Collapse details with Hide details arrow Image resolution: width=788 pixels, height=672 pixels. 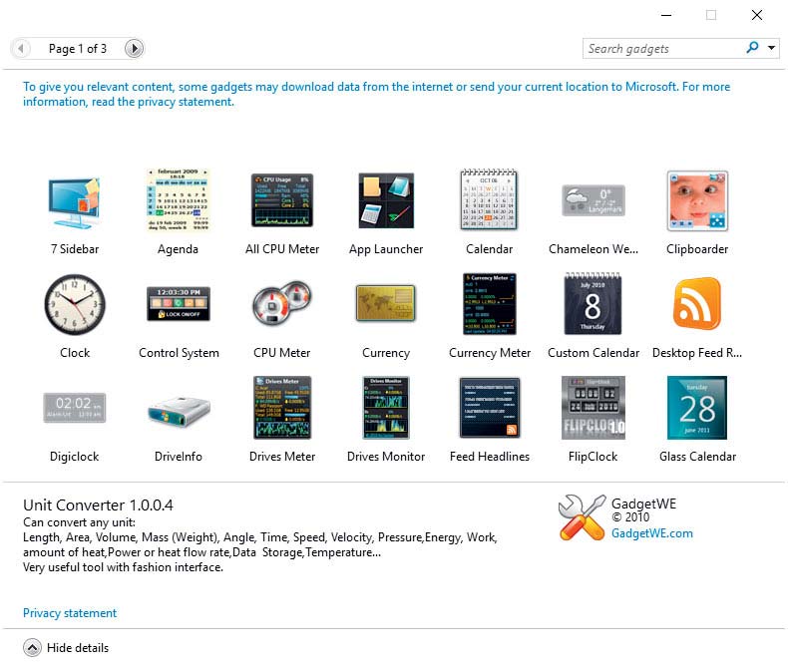(32, 648)
